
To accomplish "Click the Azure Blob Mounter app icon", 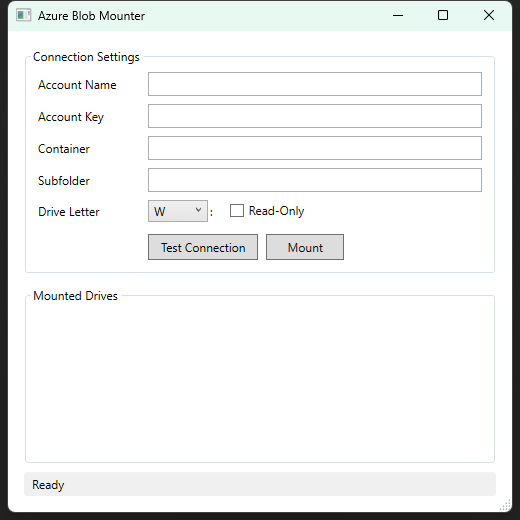I will point(24,15).
